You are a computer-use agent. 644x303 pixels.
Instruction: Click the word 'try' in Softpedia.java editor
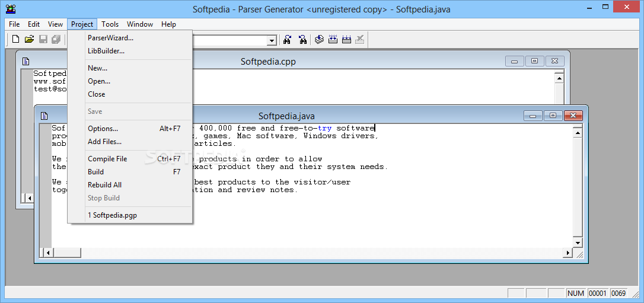click(x=324, y=129)
